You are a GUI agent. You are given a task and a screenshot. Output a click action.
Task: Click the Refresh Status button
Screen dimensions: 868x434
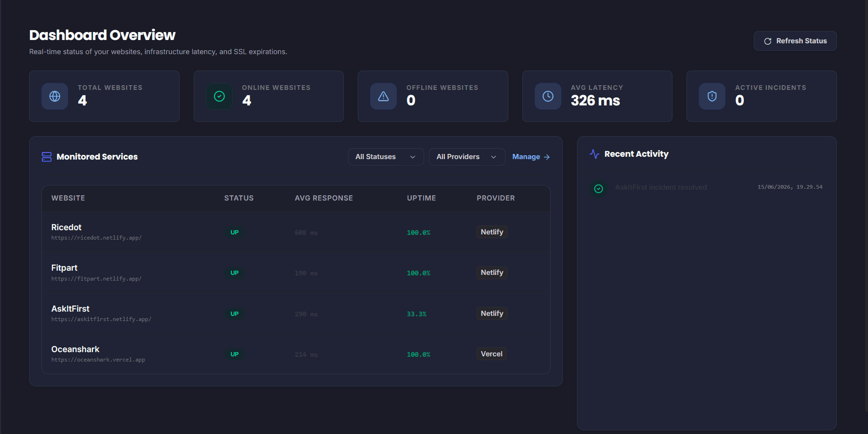click(x=795, y=41)
